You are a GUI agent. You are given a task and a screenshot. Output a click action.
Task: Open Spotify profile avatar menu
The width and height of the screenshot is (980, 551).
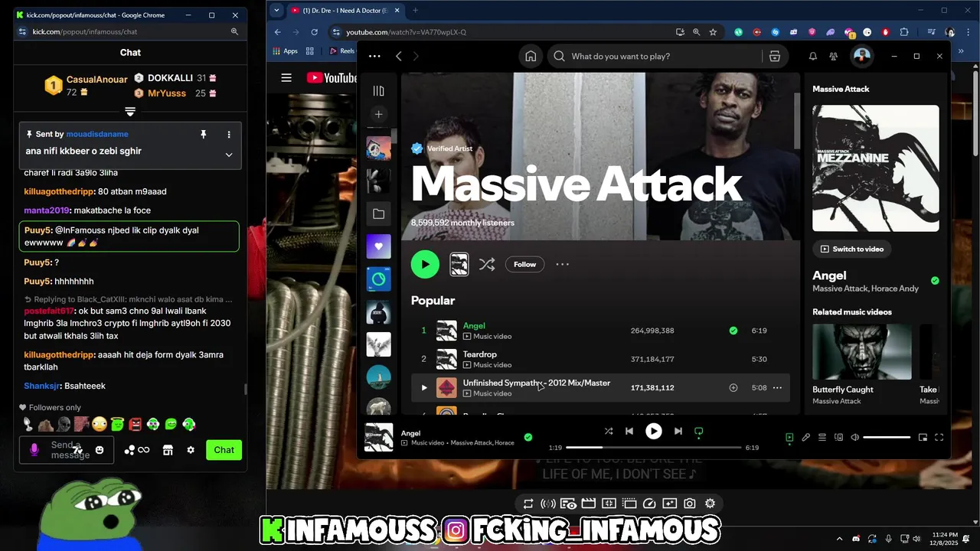862,56
